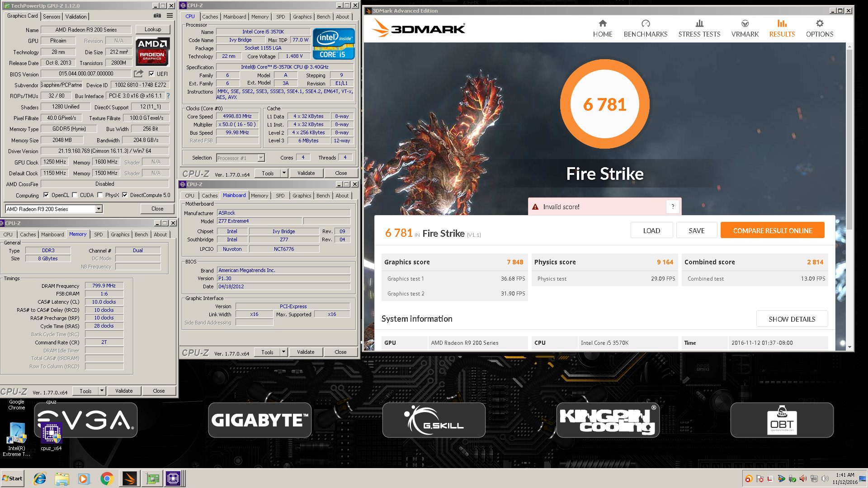
Task: Click the Invalid score warning triangle icon
Action: click(535, 207)
